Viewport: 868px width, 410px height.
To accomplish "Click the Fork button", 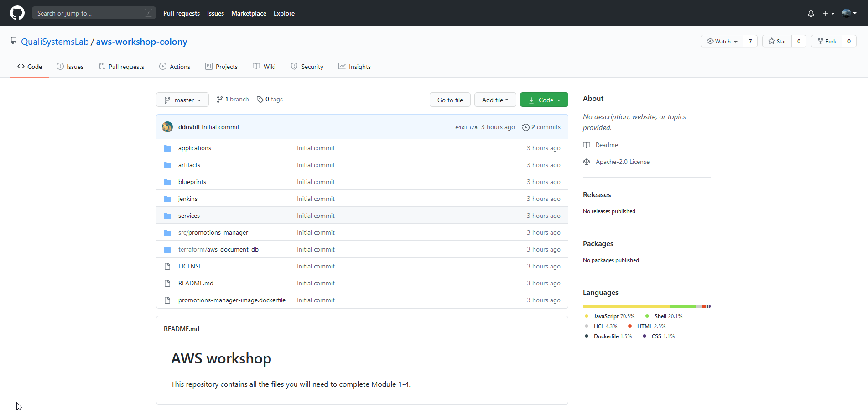I will (826, 41).
